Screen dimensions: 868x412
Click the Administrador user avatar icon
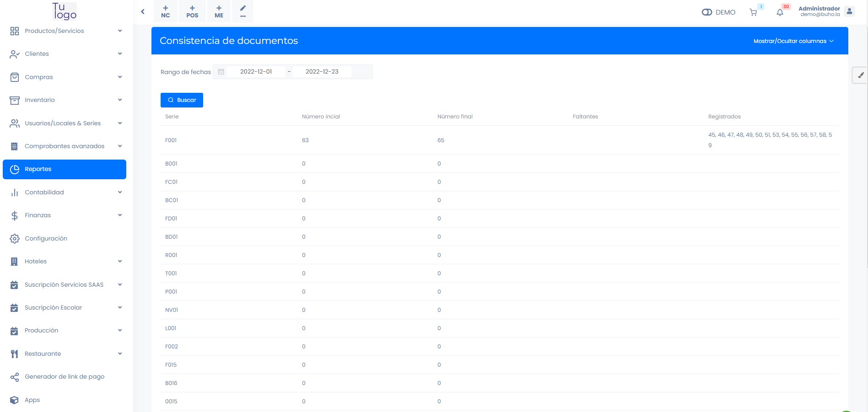[x=849, y=11]
